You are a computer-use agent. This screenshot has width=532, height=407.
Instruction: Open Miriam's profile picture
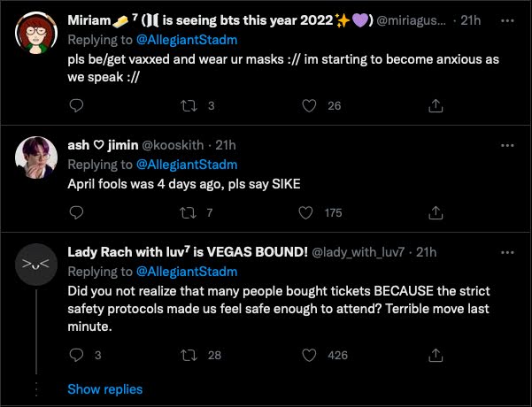click(x=35, y=35)
